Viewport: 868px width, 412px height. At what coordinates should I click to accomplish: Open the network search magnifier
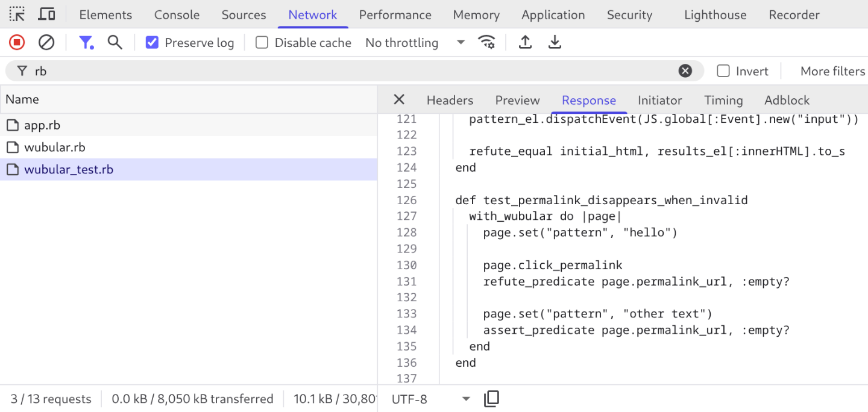[115, 42]
